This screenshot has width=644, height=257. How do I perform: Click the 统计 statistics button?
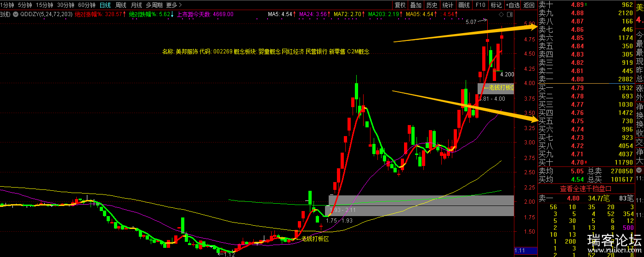(x=447, y=5)
